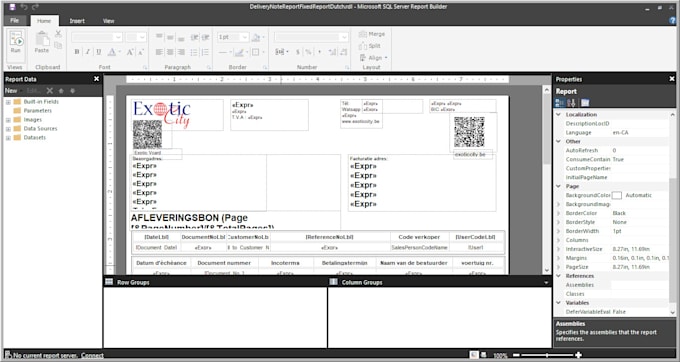Screen dimensions: 680x362
Task: Close the Report Data panel
Action: (x=96, y=79)
